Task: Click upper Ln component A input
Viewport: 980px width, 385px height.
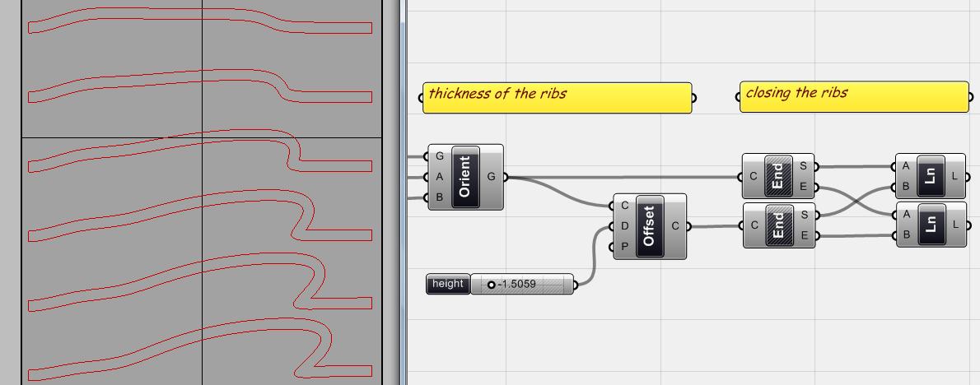Action: click(x=904, y=167)
